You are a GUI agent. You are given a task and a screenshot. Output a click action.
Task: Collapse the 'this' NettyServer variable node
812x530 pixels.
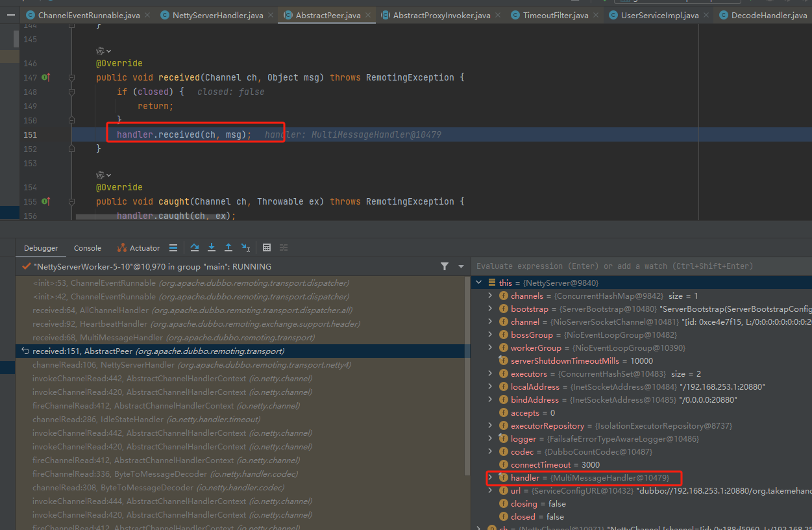click(479, 283)
